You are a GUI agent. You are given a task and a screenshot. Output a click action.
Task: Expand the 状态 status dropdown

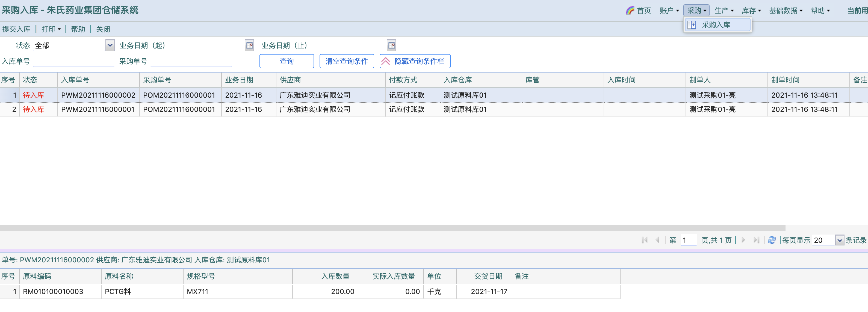click(110, 45)
